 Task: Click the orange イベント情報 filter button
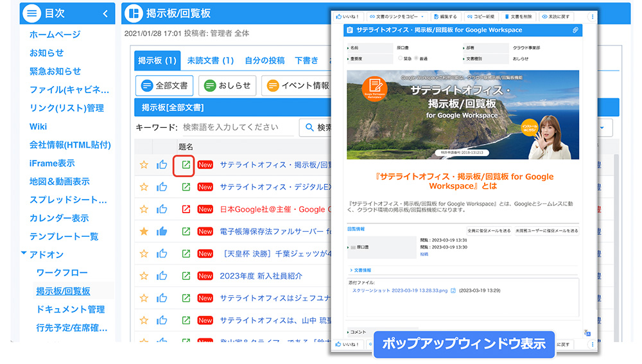pyautogui.click(x=297, y=85)
